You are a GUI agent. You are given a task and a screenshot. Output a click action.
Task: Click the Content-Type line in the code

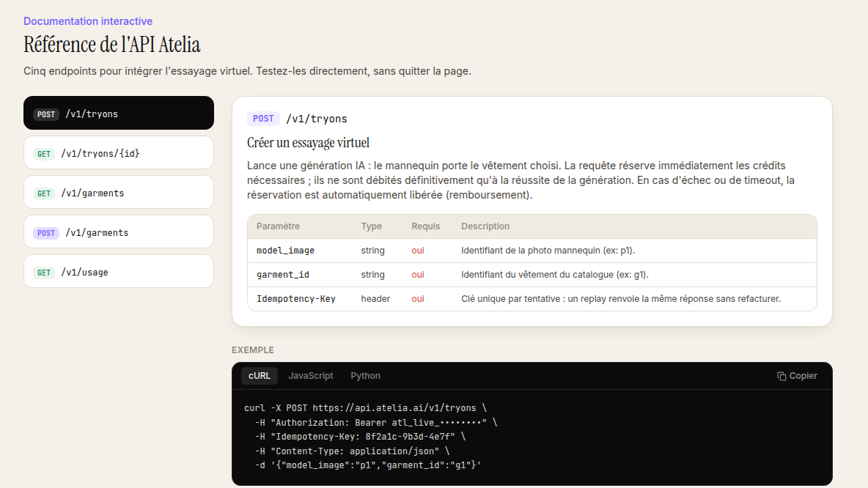pyautogui.click(x=352, y=451)
